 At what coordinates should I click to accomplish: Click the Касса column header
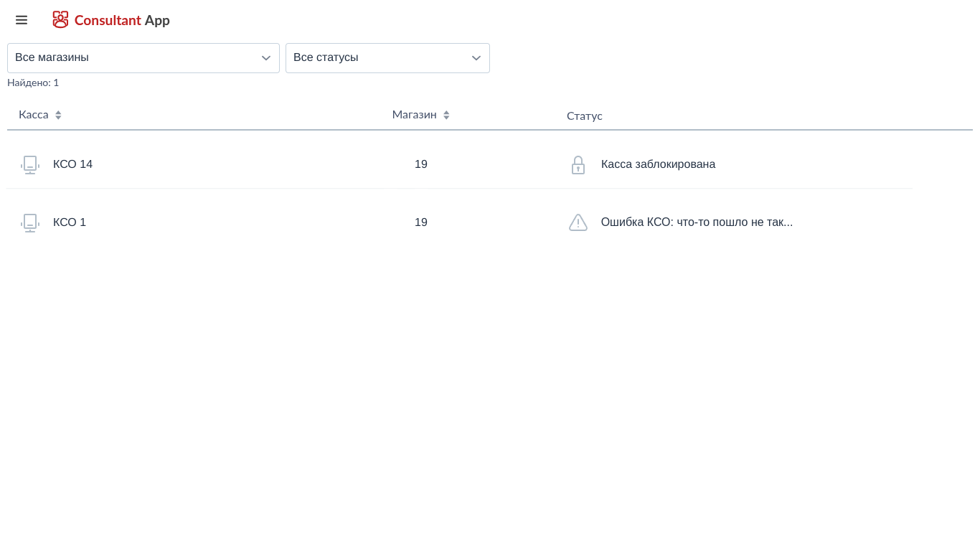(34, 115)
